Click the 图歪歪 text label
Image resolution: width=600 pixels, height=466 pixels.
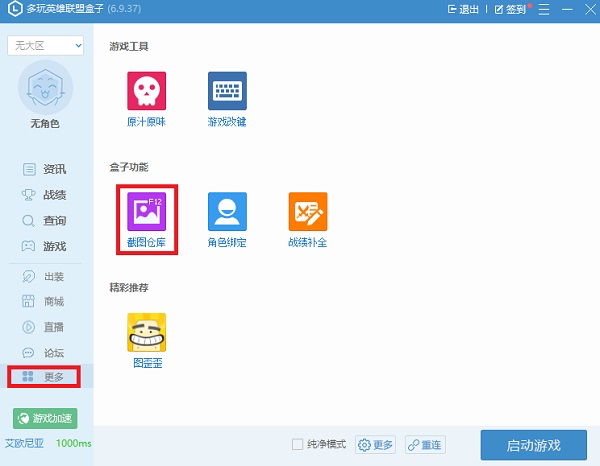click(148, 363)
